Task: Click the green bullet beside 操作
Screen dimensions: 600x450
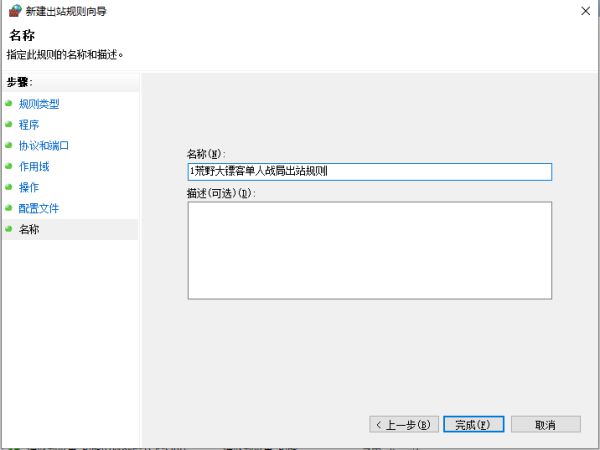Action: [8, 187]
